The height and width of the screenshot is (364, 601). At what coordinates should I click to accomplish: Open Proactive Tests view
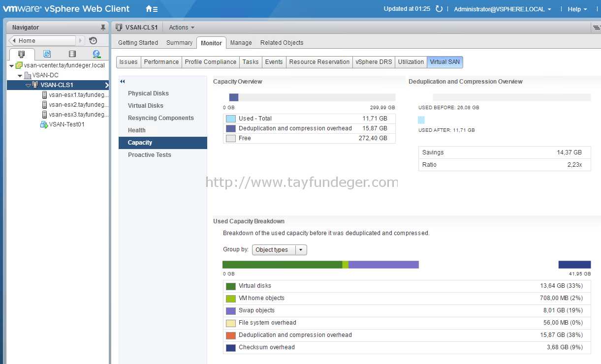(x=150, y=155)
